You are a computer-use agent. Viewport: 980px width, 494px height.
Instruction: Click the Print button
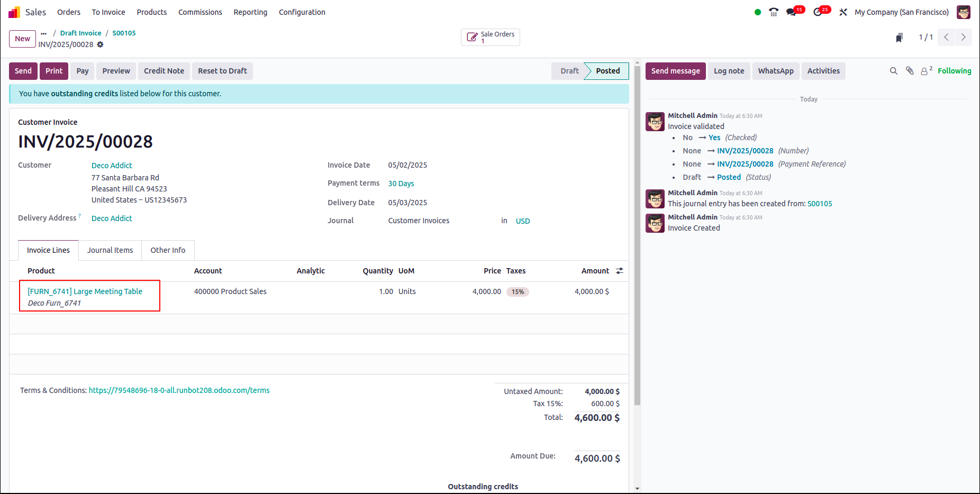coord(54,71)
